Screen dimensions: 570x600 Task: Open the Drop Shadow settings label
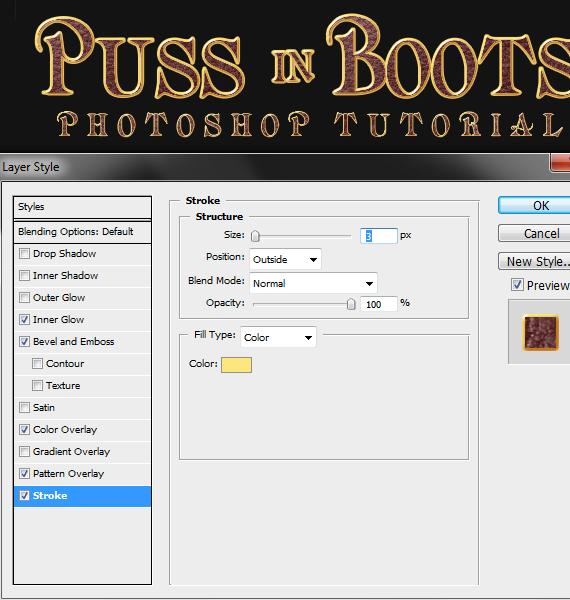[x=64, y=254]
